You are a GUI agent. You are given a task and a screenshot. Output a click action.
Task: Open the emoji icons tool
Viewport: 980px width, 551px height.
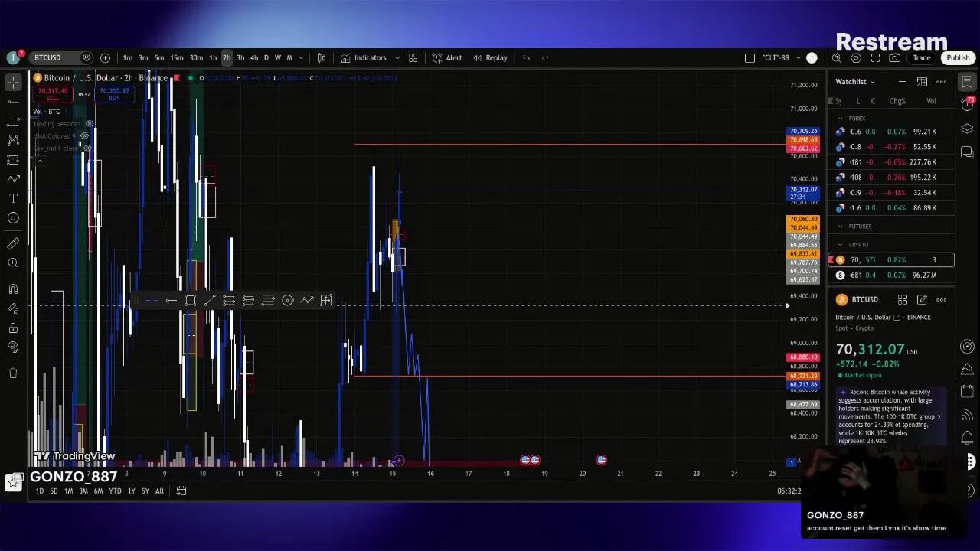pyautogui.click(x=13, y=218)
